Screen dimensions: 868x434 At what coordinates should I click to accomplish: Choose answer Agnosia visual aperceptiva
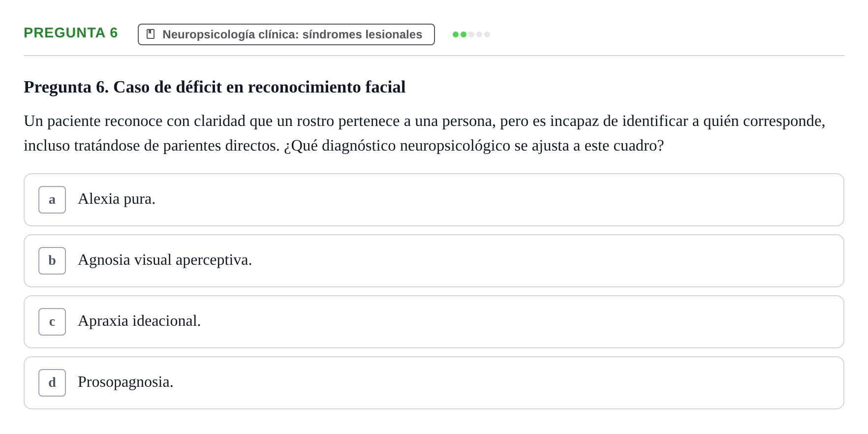pos(434,261)
